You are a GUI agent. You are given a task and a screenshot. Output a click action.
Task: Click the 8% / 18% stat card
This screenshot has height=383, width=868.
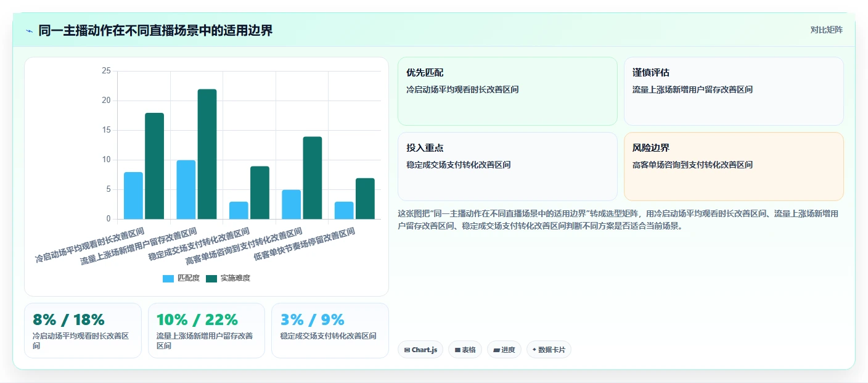click(83, 331)
